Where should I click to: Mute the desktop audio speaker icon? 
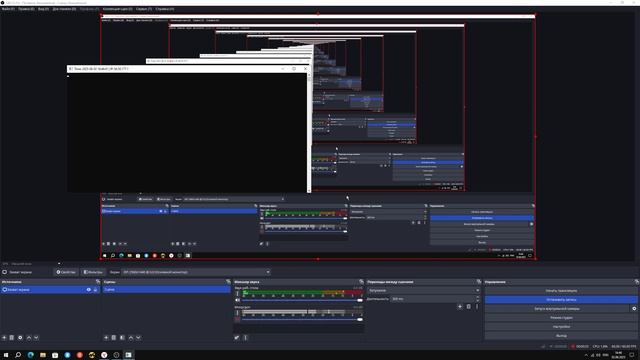238,300
